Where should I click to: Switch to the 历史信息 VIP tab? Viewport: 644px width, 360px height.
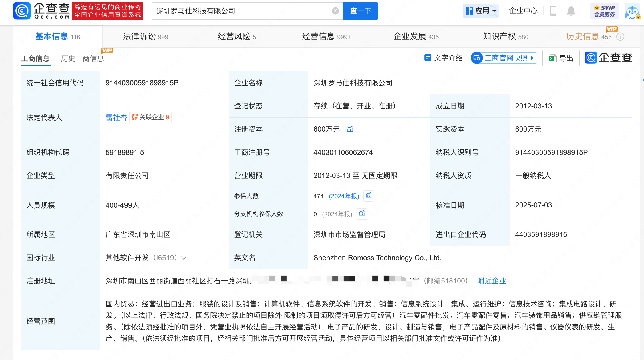(x=589, y=37)
